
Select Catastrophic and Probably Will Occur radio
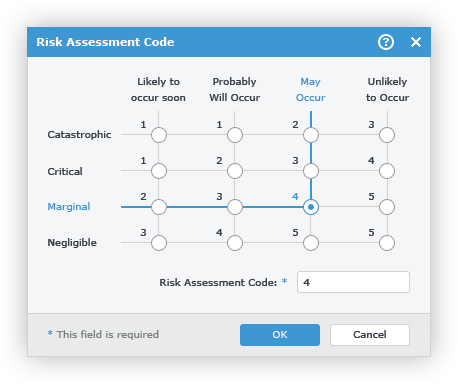point(235,135)
